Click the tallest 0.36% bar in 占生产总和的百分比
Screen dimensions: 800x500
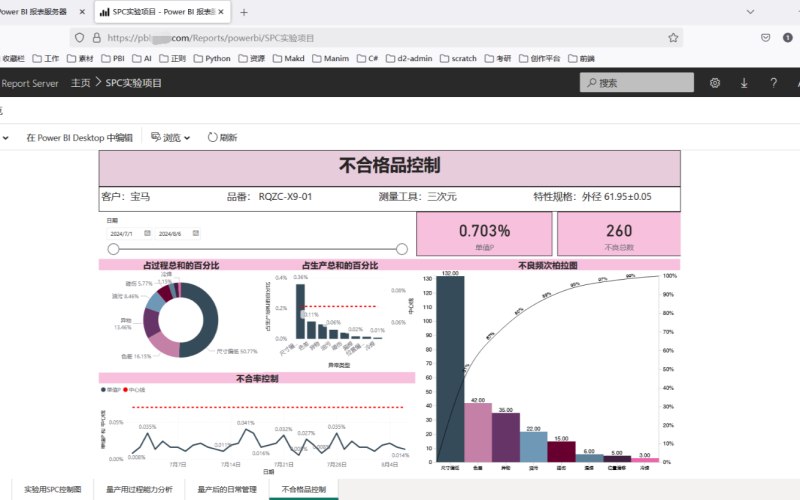[x=301, y=311]
